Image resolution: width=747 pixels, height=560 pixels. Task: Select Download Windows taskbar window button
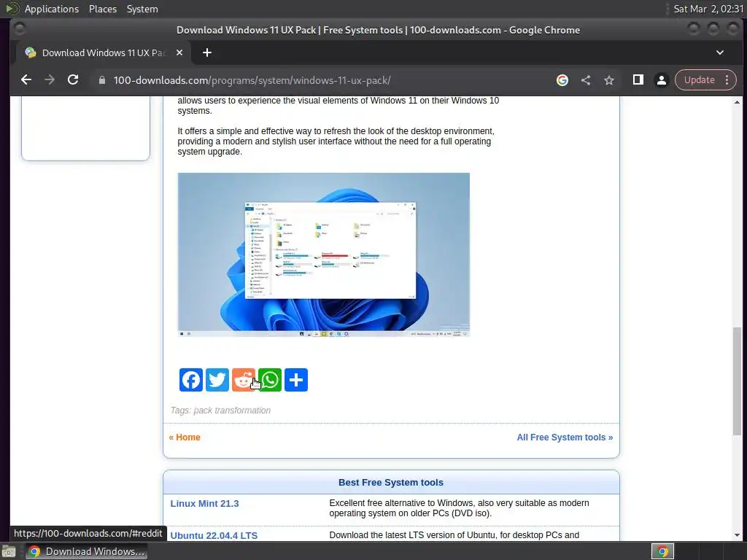[86, 551]
